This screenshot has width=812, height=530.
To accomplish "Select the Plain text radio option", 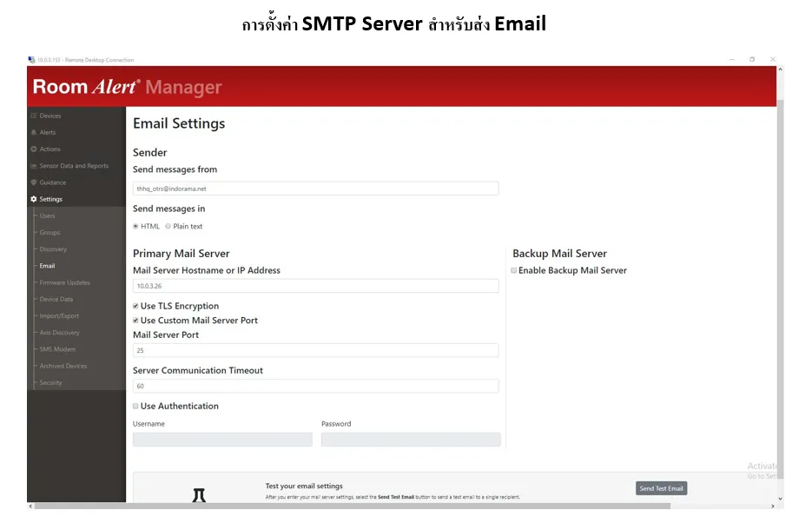I will (x=168, y=226).
